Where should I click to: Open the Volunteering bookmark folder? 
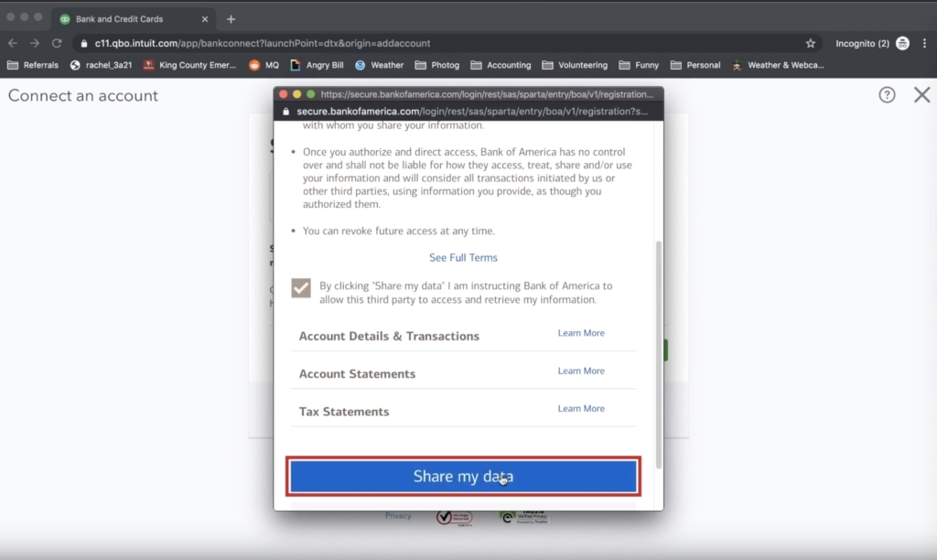tap(575, 65)
